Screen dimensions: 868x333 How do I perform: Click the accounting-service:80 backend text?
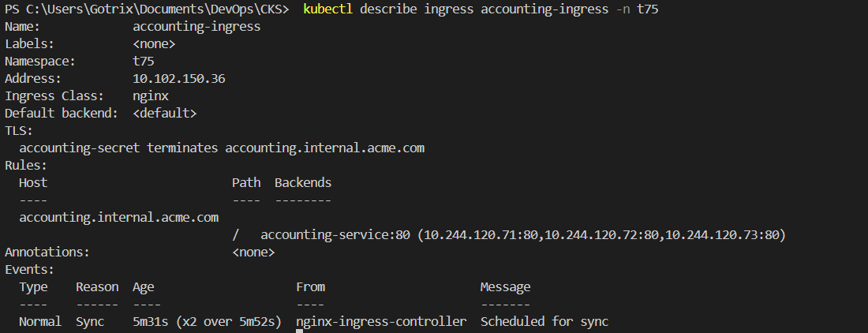(x=335, y=235)
